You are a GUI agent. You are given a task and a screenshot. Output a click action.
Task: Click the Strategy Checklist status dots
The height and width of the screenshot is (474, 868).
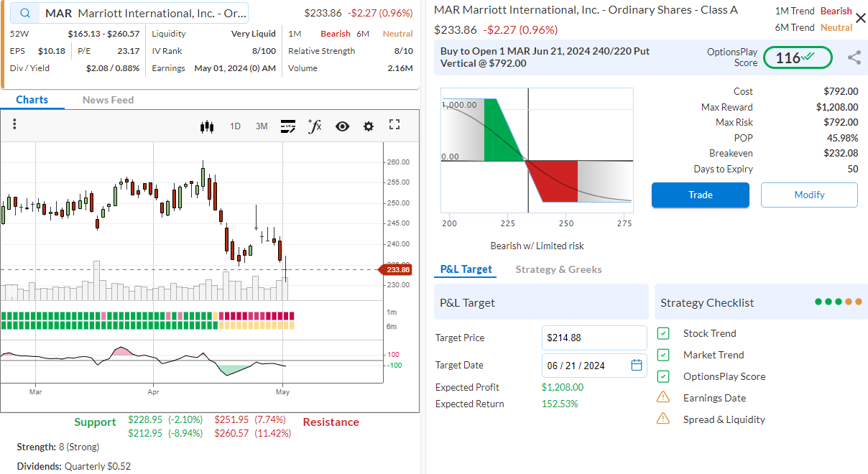pyautogui.click(x=839, y=302)
